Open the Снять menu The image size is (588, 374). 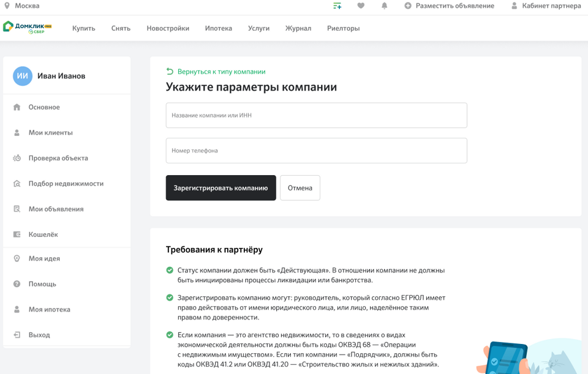point(121,28)
